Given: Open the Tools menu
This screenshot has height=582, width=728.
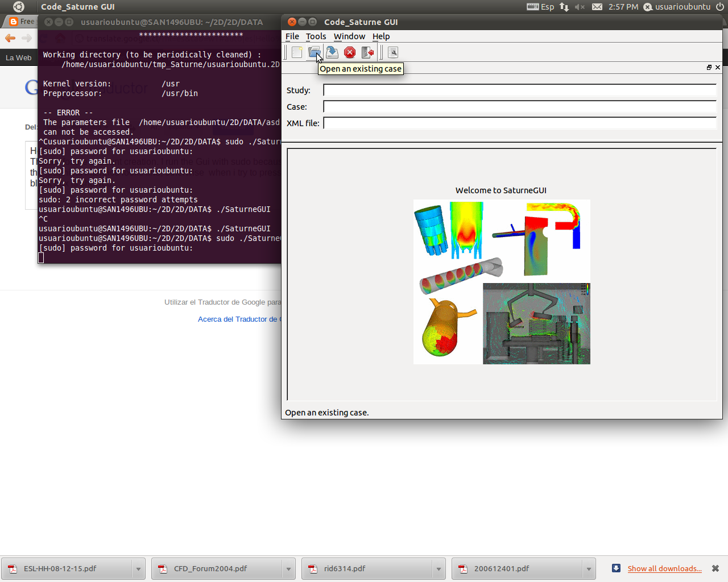Looking at the screenshot, I should pos(316,36).
